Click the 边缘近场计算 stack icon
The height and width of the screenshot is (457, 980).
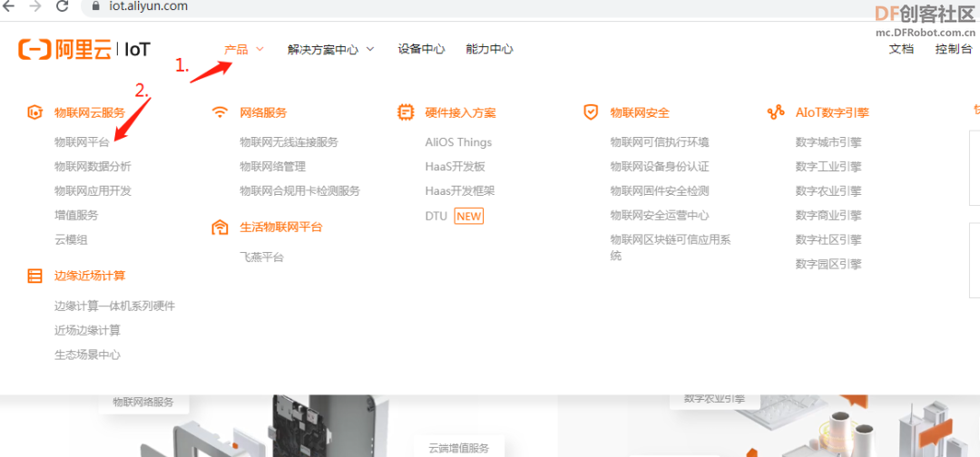35,276
